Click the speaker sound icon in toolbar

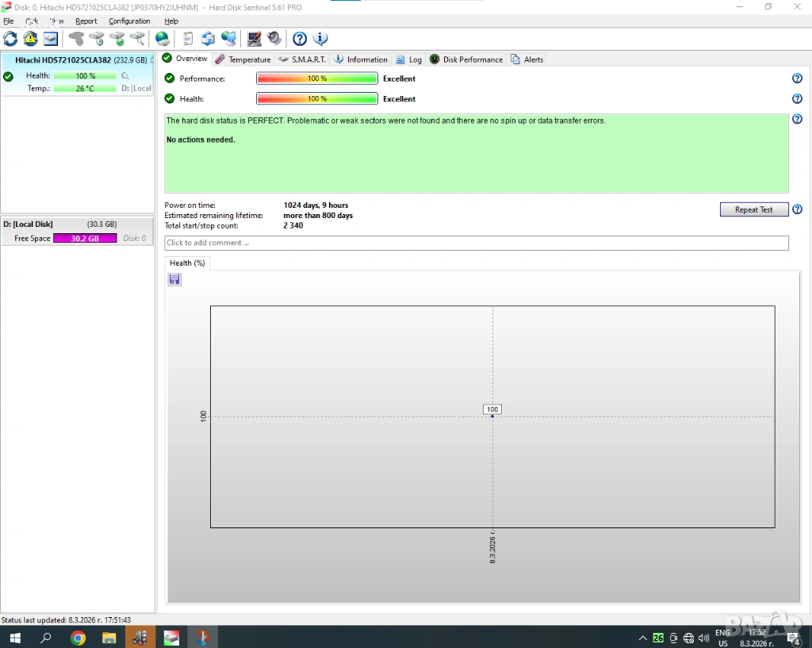tap(274, 39)
